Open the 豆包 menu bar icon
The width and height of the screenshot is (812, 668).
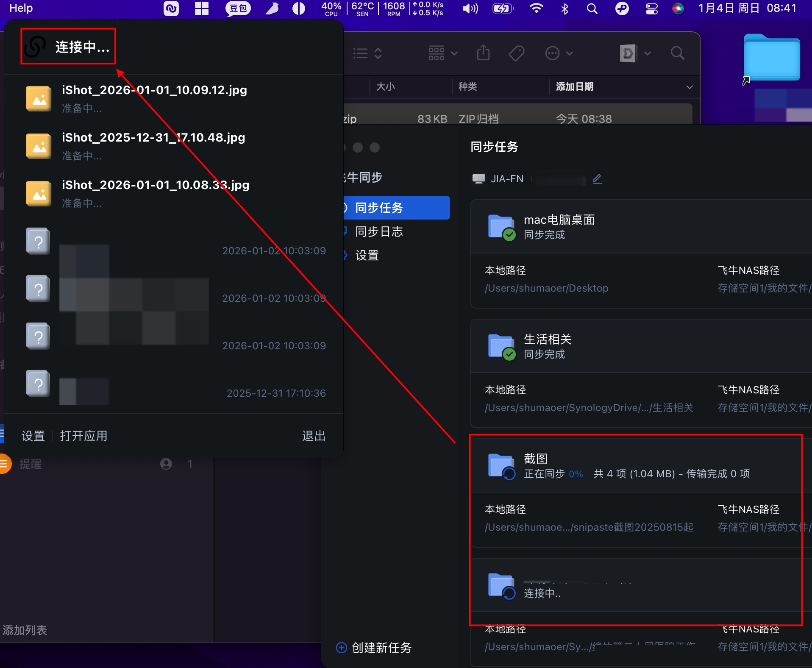(x=238, y=8)
